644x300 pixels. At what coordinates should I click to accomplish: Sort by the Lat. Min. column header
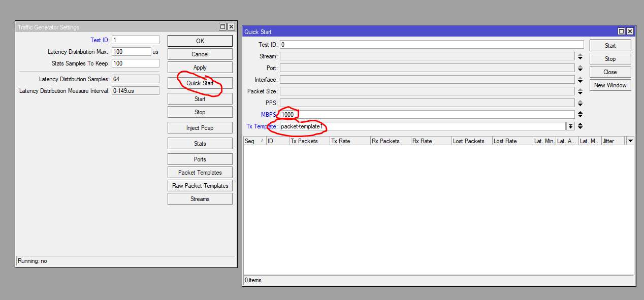point(544,141)
